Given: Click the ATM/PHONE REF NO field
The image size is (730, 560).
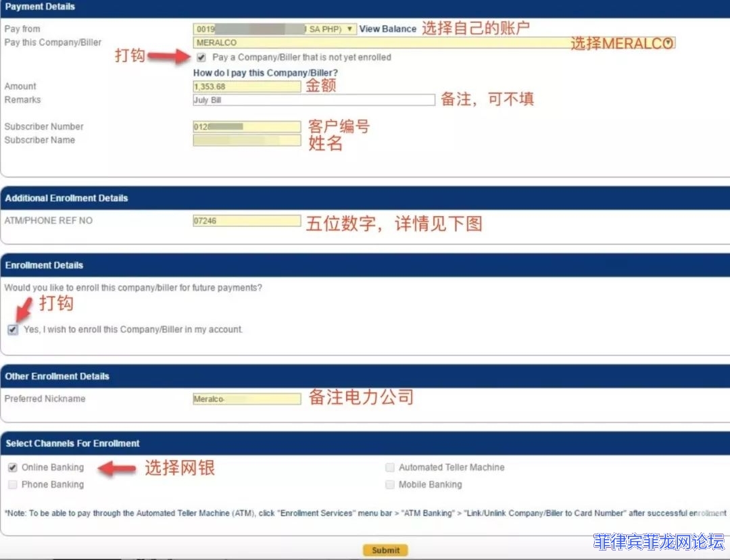Looking at the screenshot, I should click(x=247, y=220).
